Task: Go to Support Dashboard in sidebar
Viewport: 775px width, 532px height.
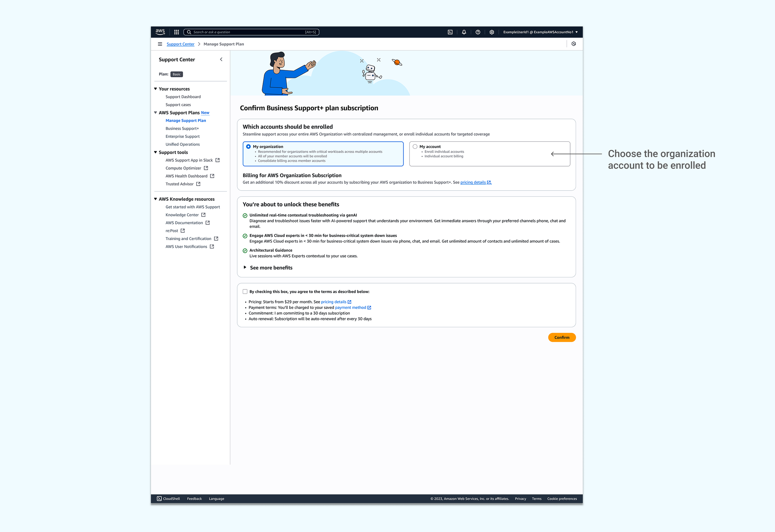Action: tap(183, 97)
